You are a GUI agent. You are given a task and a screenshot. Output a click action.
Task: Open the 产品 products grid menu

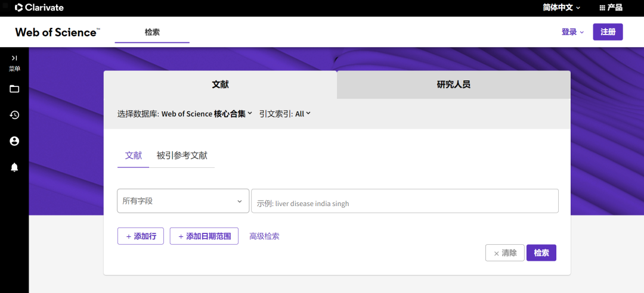[x=611, y=7]
